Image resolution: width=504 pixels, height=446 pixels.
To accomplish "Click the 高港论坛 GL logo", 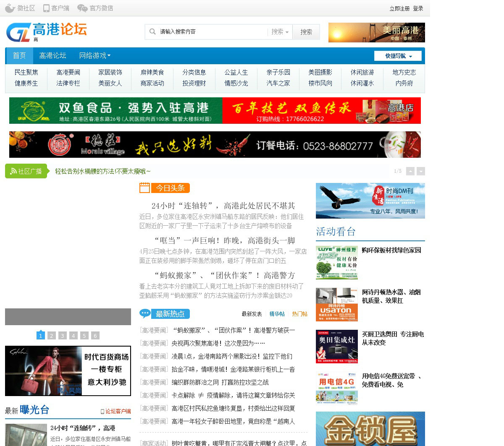I will tap(47, 32).
